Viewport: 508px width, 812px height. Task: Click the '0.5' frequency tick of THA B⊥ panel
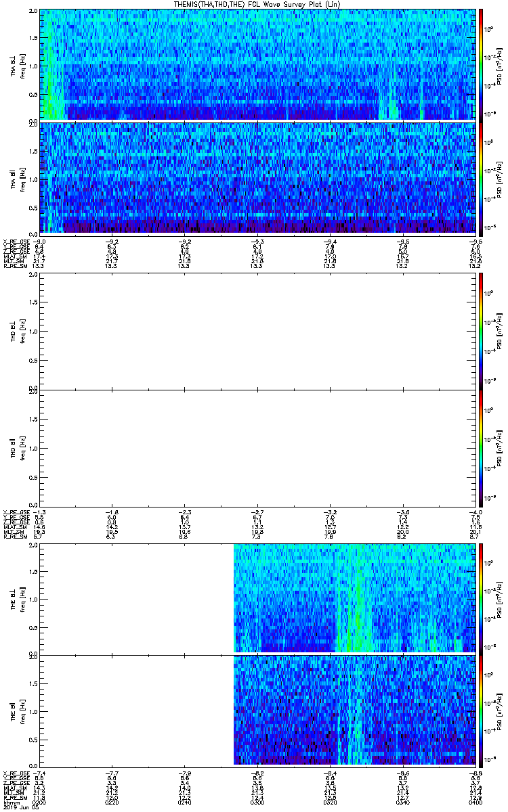point(33,93)
